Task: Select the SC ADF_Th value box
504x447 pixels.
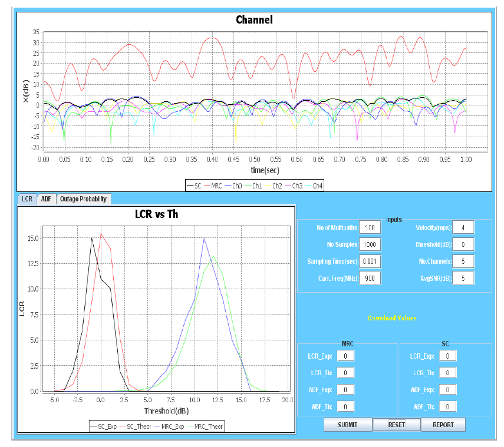Action: pyautogui.click(x=448, y=406)
